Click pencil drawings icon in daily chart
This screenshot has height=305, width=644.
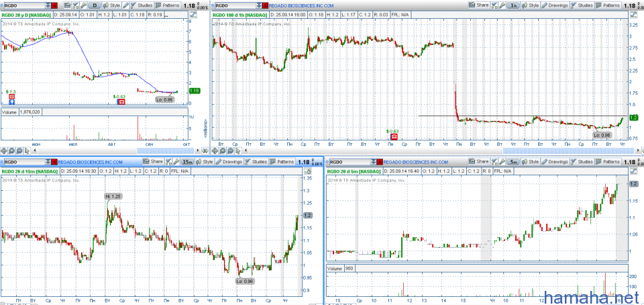pyautogui.click(x=125, y=5)
